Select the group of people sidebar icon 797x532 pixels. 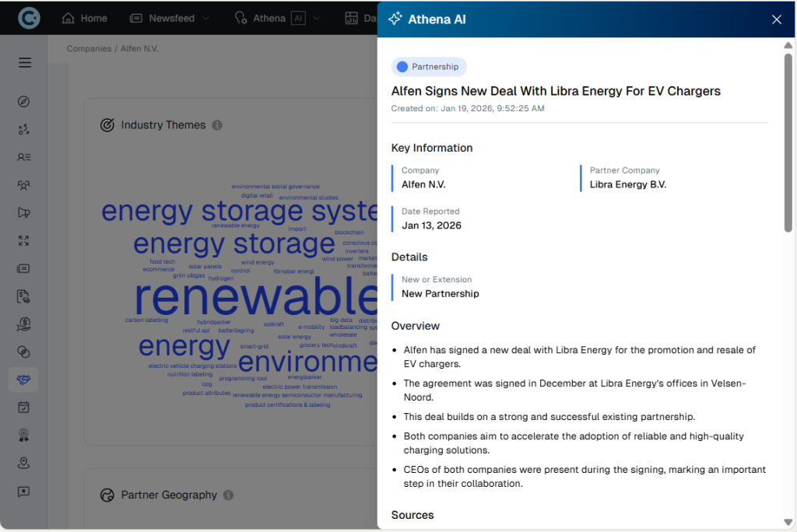(x=23, y=185)
